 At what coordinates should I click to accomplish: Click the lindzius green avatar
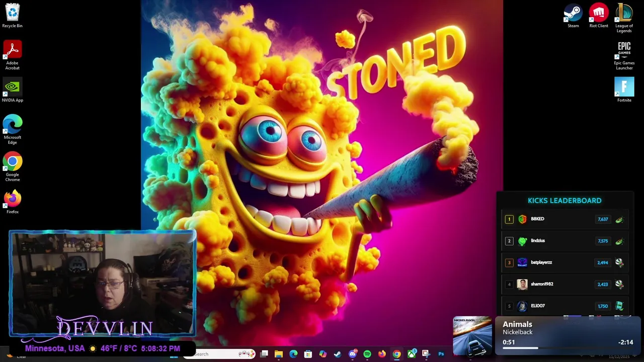click(522, 241)
